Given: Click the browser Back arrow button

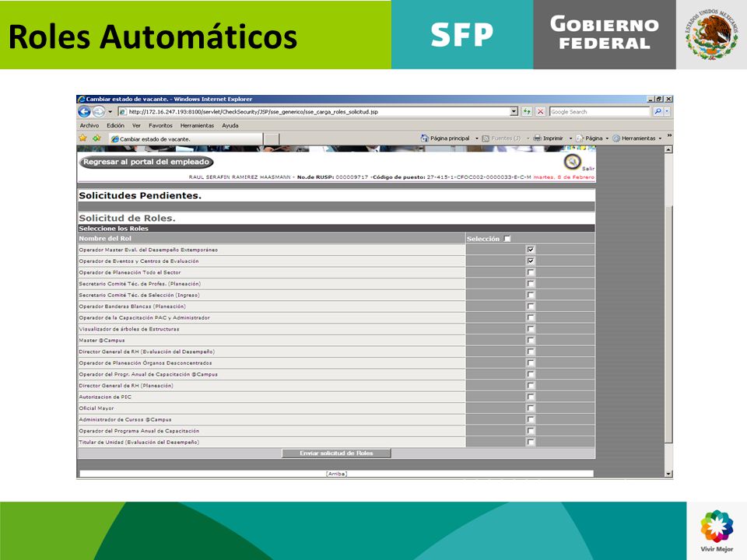Looking at the screenshot, I should (x=84, y=112).
